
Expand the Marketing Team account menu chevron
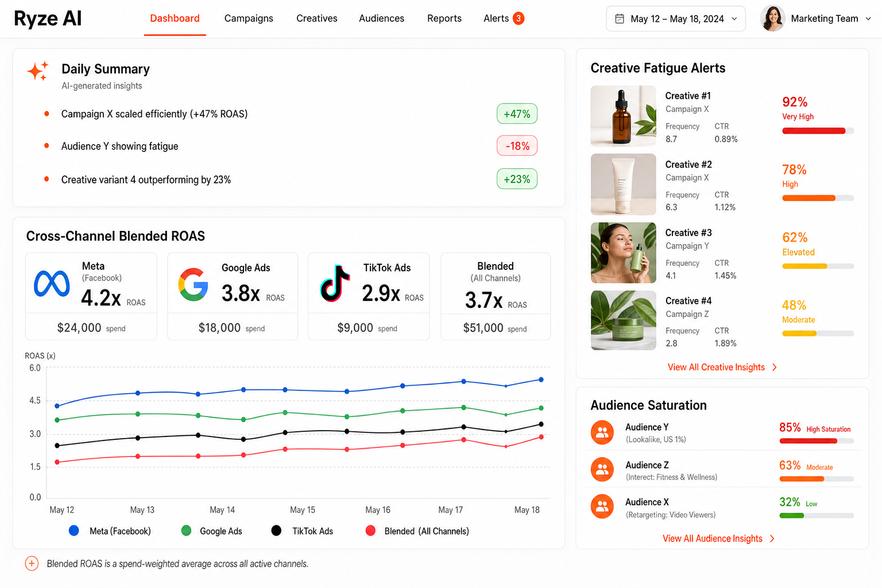point(868,19)
